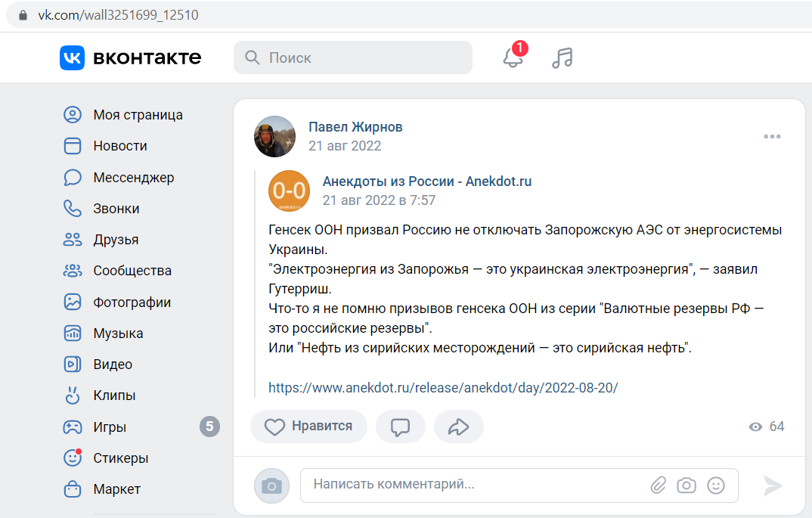
Task: Open Анекдоты из России - Anekdot.ru community
Action: point(426,181)
